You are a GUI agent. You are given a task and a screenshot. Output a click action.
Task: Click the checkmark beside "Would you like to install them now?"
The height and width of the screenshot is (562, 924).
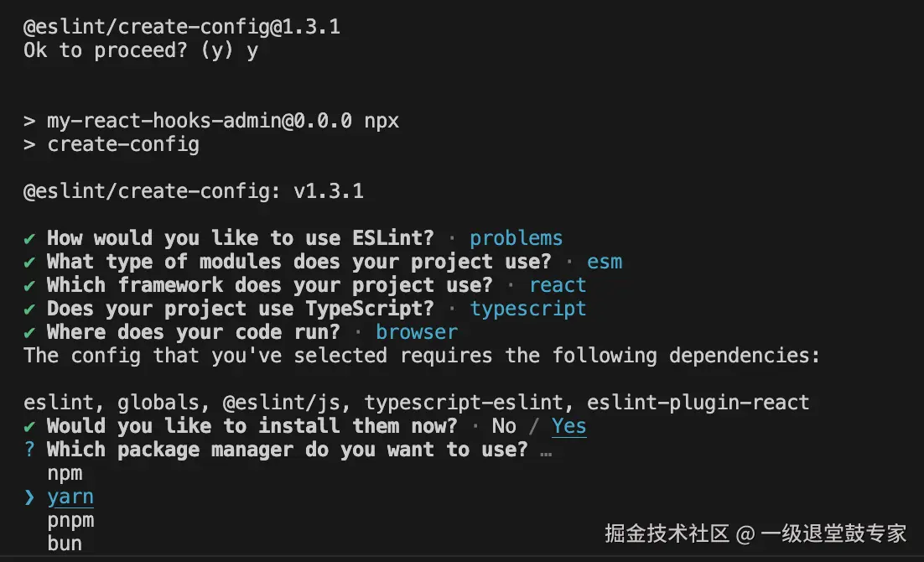click(29, 426)
